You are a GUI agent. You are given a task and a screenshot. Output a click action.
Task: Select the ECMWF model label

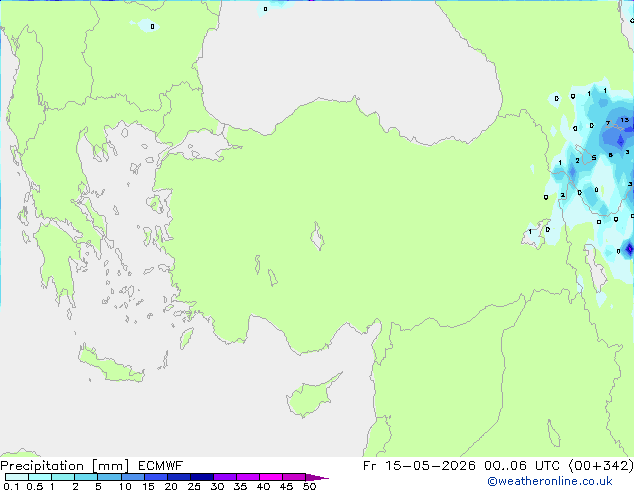(x=161, y=466)
